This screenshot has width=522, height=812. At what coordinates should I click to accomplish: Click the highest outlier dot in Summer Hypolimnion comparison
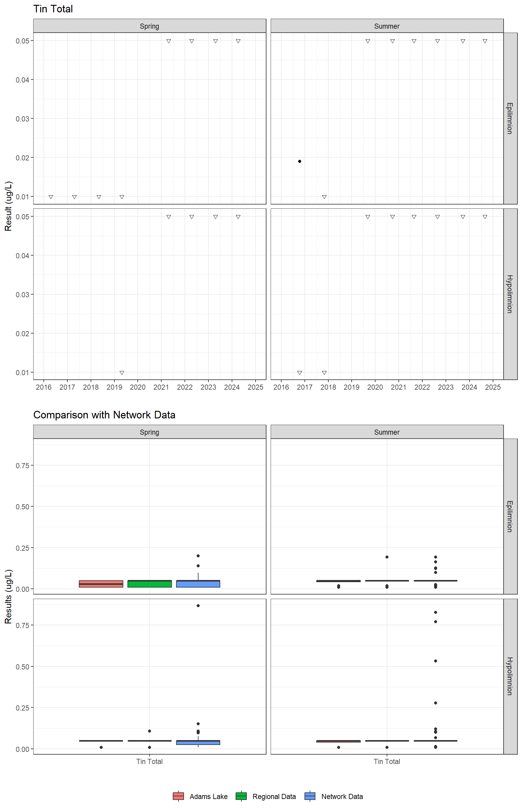coord(436,612)
